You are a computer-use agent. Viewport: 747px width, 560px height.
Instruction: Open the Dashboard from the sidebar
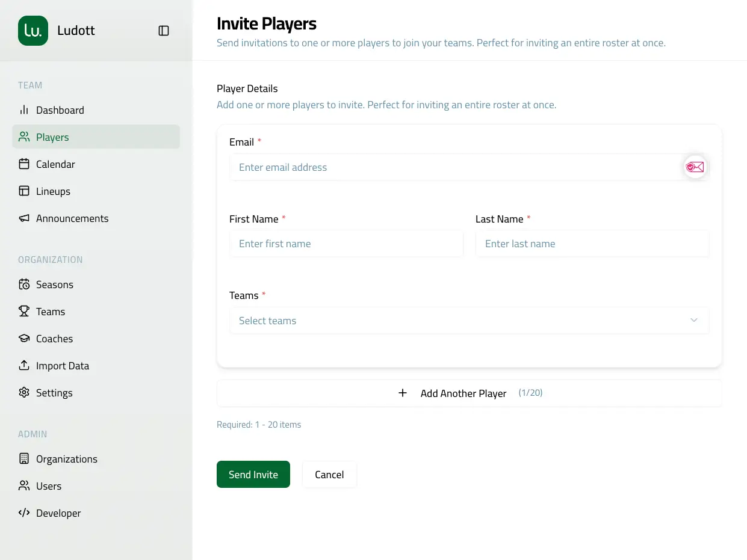point(60,109)
